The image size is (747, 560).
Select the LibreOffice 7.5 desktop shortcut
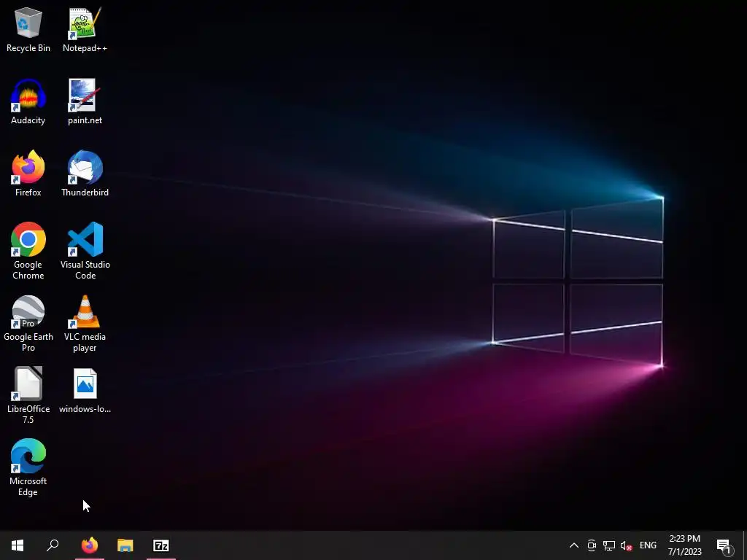28,395
